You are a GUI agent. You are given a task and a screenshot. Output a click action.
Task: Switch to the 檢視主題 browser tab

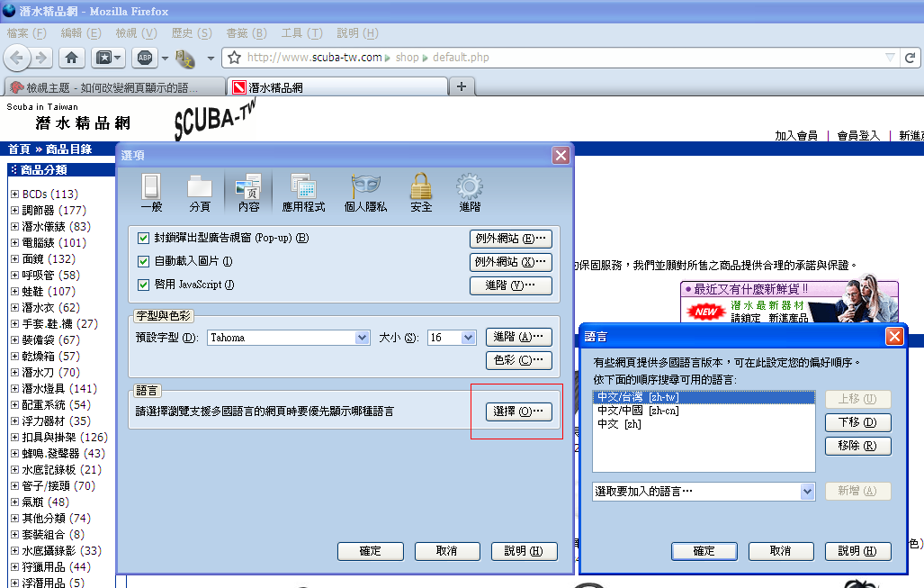coord(115,87)
